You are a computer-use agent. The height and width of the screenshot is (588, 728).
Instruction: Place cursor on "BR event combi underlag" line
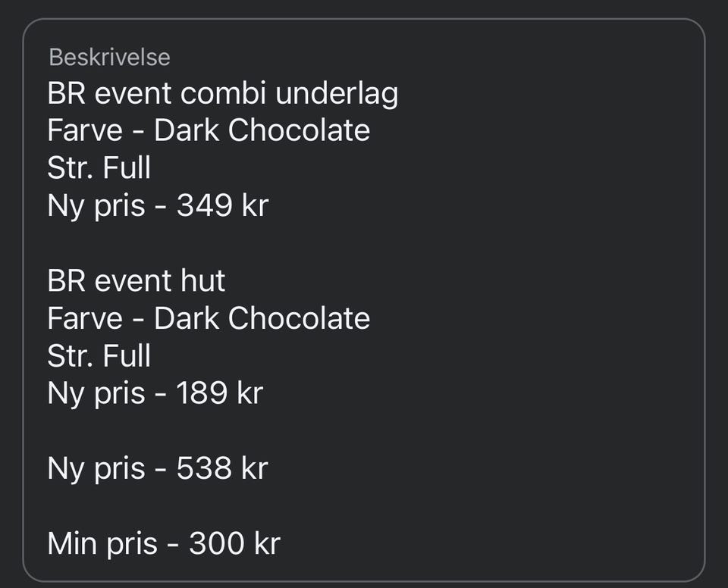pos(222,94)
